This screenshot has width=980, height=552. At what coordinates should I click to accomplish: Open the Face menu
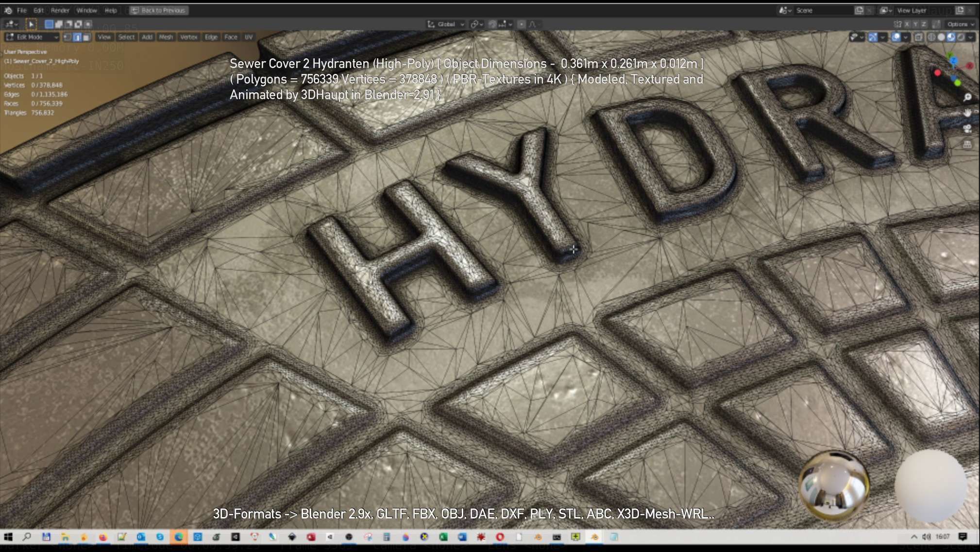(231, 37)
